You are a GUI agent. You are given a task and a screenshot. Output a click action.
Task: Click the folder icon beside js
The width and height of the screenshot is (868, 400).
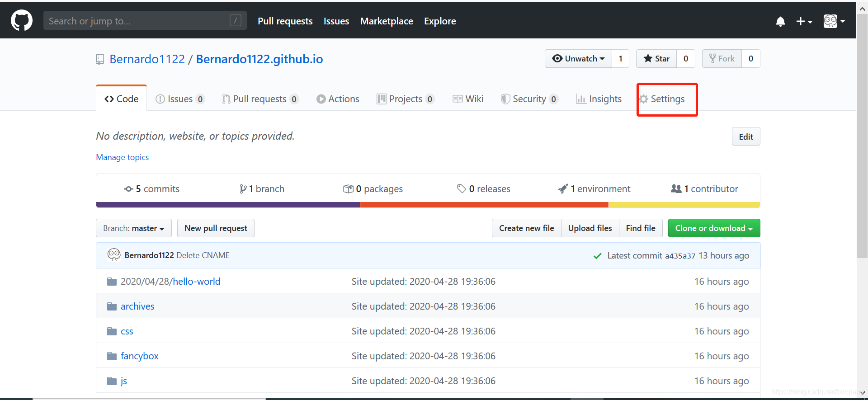(x=112, y=381)
